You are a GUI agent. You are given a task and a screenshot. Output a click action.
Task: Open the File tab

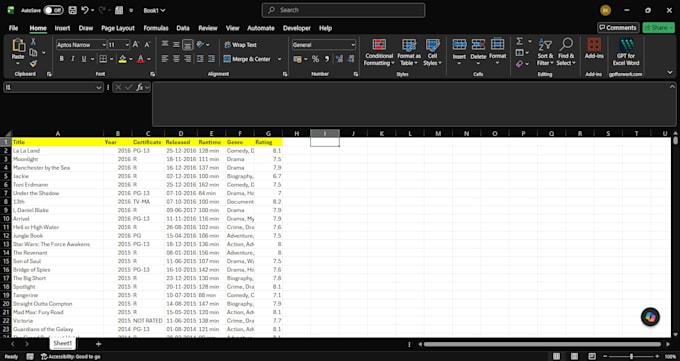pyautogui.click(x=13, y=28)
